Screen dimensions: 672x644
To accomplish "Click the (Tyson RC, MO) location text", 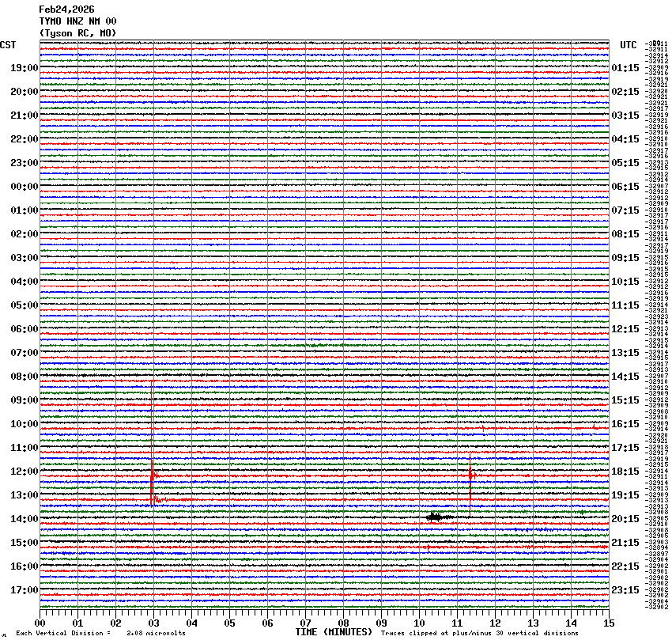I will 77,32.
